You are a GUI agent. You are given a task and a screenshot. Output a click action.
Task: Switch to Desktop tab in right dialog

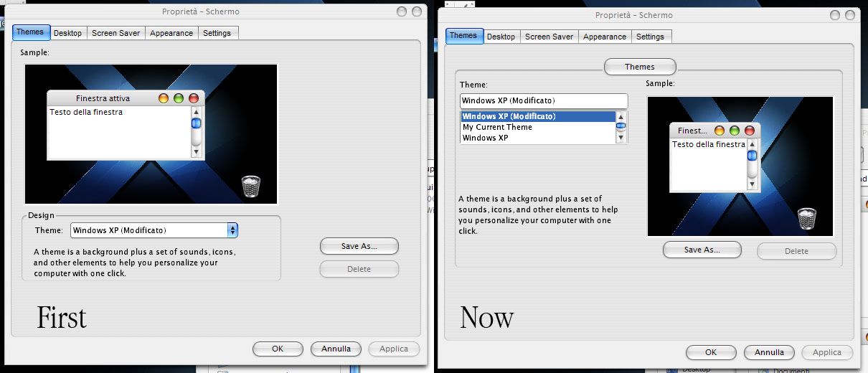tap(501, 37)
